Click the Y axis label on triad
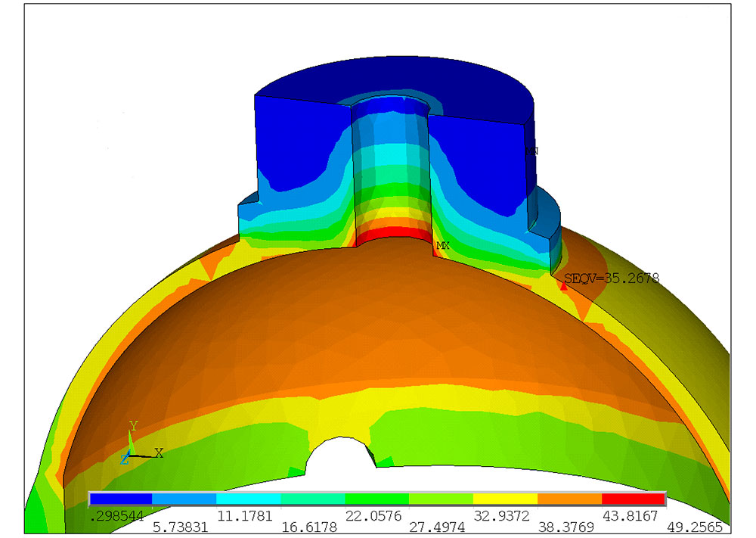This screenshot has height=538, width=756. [133, 427]
